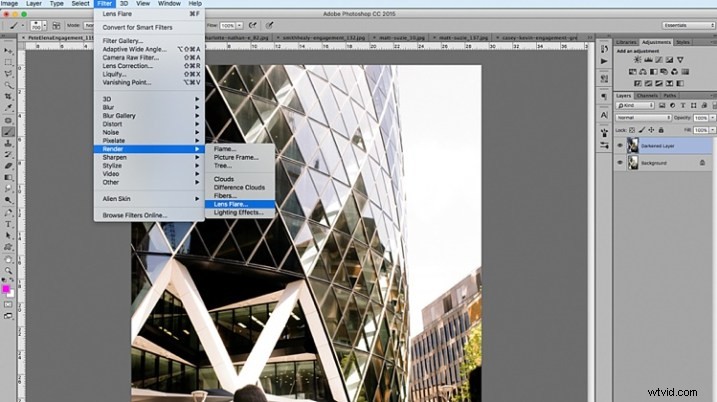Open the Essentials workspace dropdown
The width and height of the screenshot is (717, 402).
tap(688, 26)
